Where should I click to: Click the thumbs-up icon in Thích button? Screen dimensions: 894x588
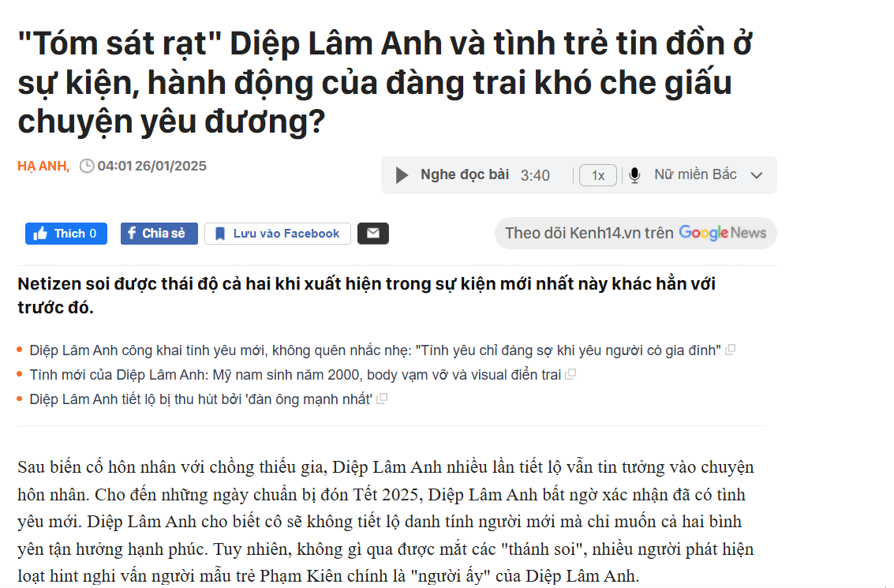(40, 234)
